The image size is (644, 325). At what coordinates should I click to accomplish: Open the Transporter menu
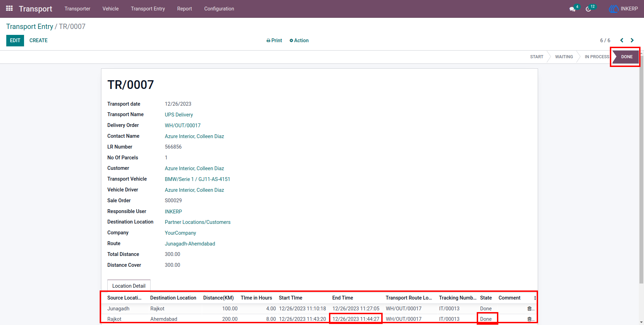77,9
